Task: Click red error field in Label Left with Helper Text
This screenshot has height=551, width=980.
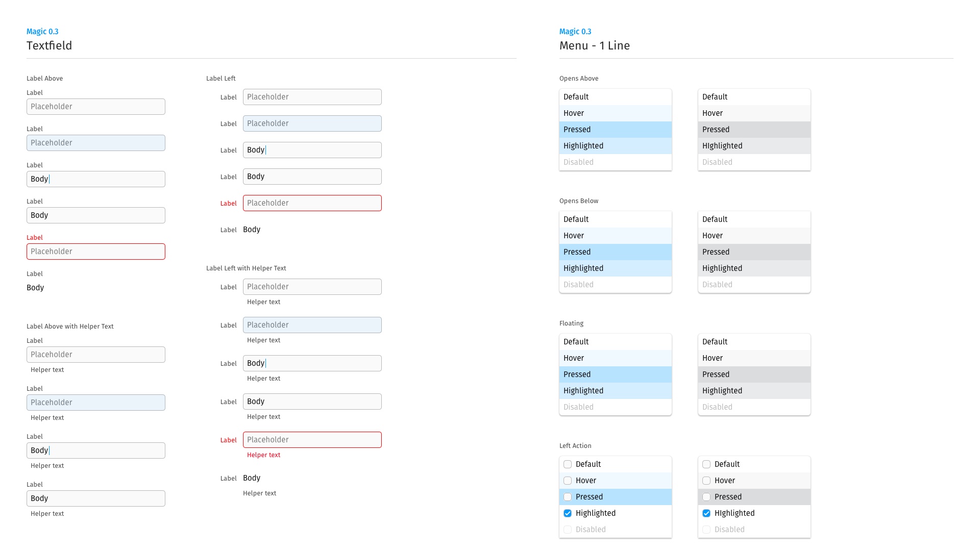Action: click(x=312, y=440)
